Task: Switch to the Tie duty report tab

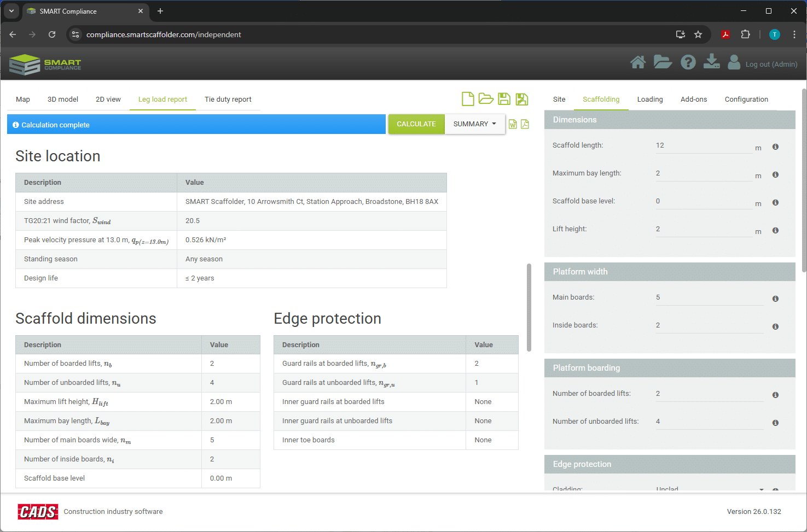Action: point(228,100)
